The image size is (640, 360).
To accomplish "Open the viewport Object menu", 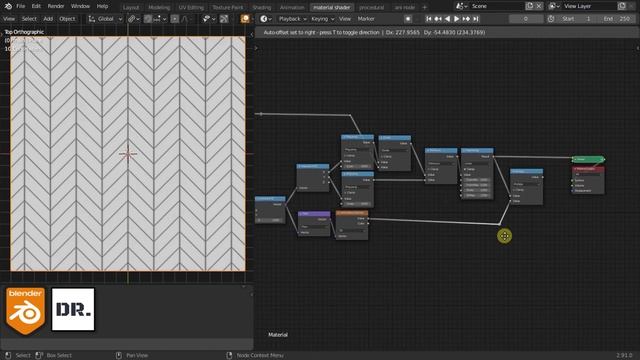I will 67,19.
